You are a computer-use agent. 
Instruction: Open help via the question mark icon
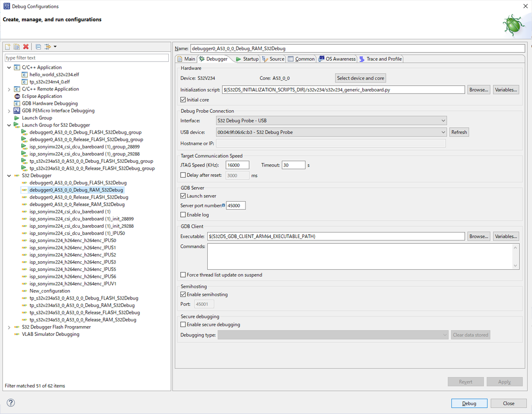pos(11,403)
